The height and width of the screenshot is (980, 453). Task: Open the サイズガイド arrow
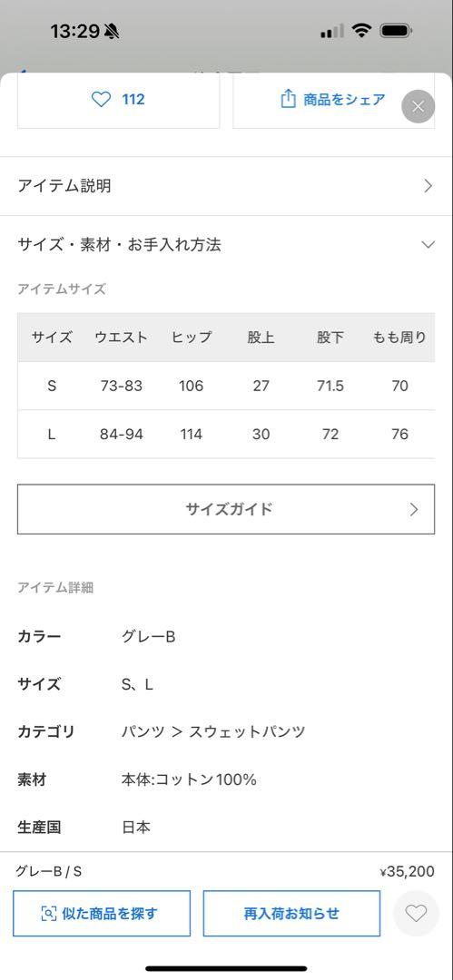tap(414, 509)
